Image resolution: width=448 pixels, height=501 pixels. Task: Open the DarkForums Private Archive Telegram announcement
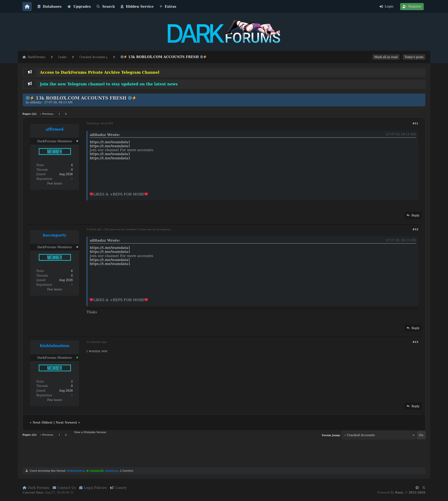[99, 72]
